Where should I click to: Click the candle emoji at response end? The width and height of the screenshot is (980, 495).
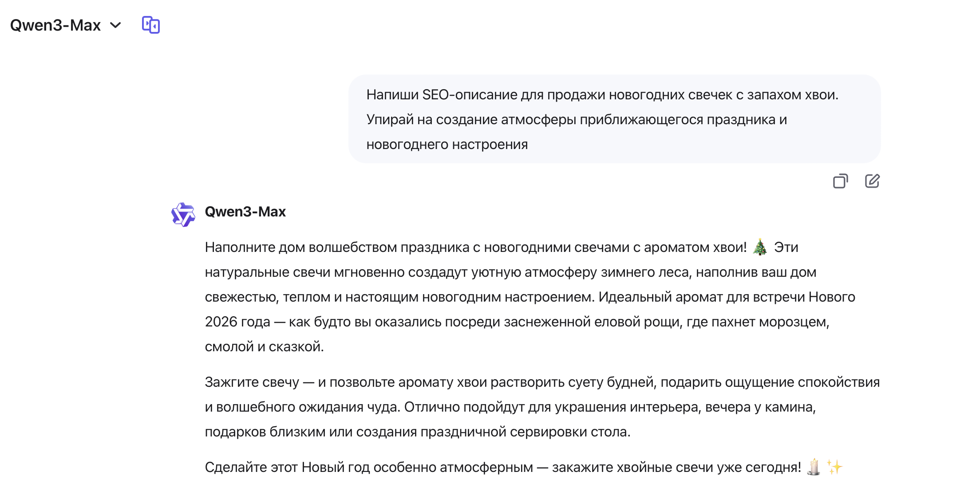click(814, 467)
